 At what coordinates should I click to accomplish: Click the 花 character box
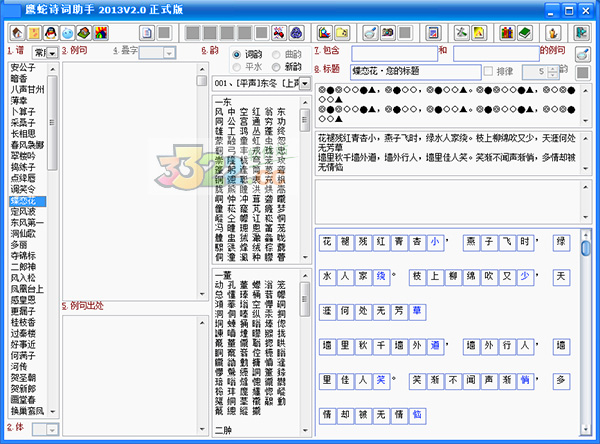click(x=327, y=242)
